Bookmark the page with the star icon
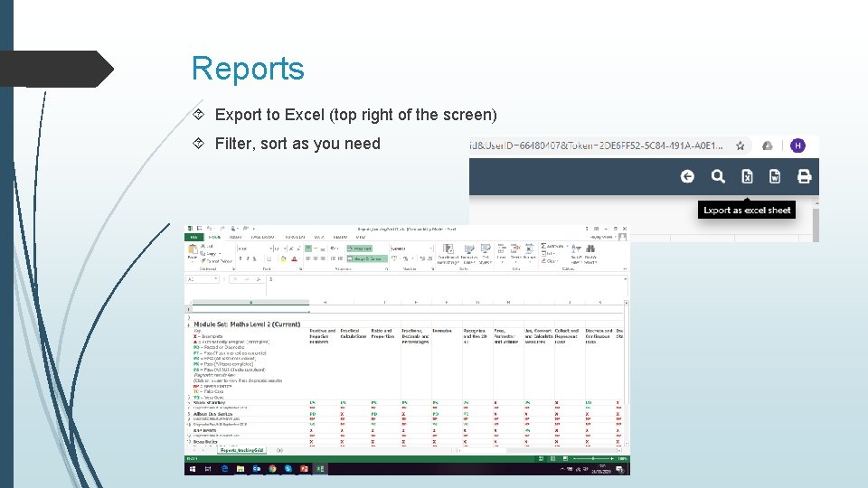 [741, 146]
